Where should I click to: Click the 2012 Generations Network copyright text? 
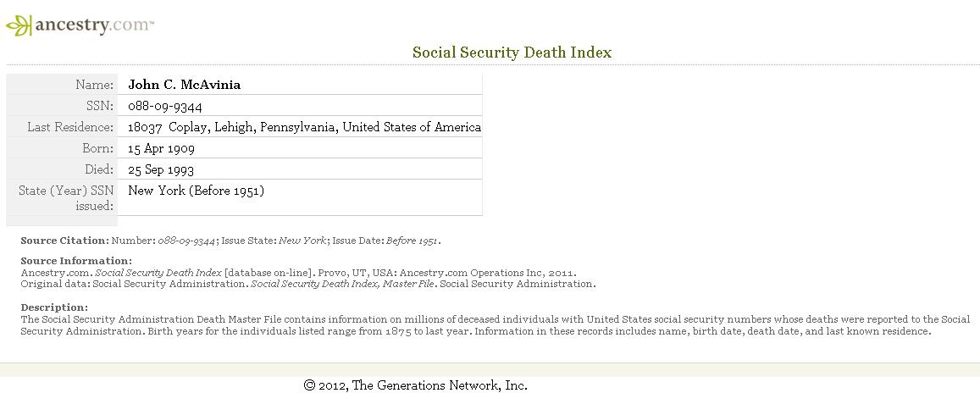(x=416, y=385)
